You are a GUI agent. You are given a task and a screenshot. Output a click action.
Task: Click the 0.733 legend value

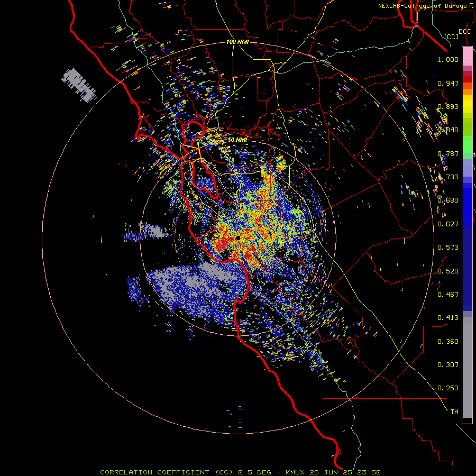tap(448, 177)
